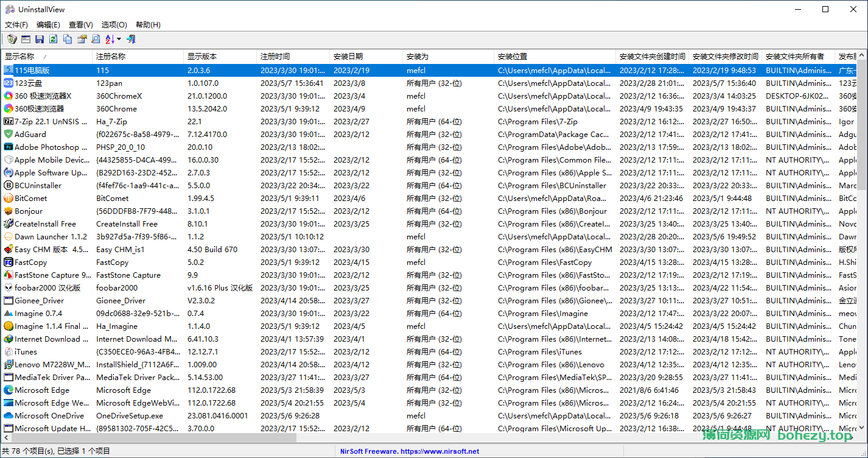Click the 安装文件夹所有者 column header
The width and height of the screenshot is (868, 458).
coord(799,57)
